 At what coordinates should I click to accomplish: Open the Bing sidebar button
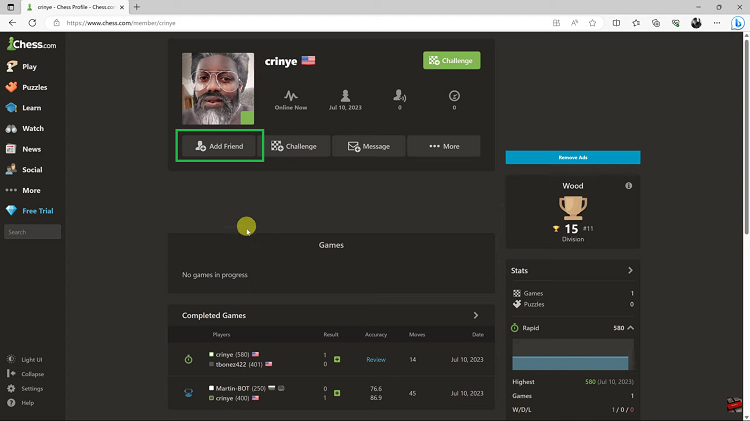[x=737, y=22]
